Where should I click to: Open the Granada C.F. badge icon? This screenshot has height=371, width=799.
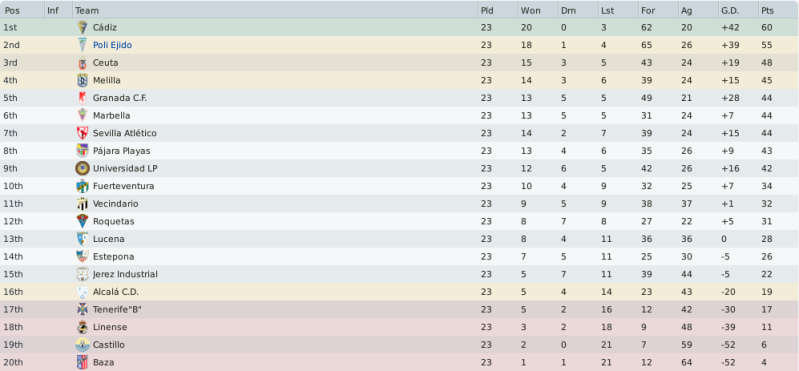[x=82, y=98]
